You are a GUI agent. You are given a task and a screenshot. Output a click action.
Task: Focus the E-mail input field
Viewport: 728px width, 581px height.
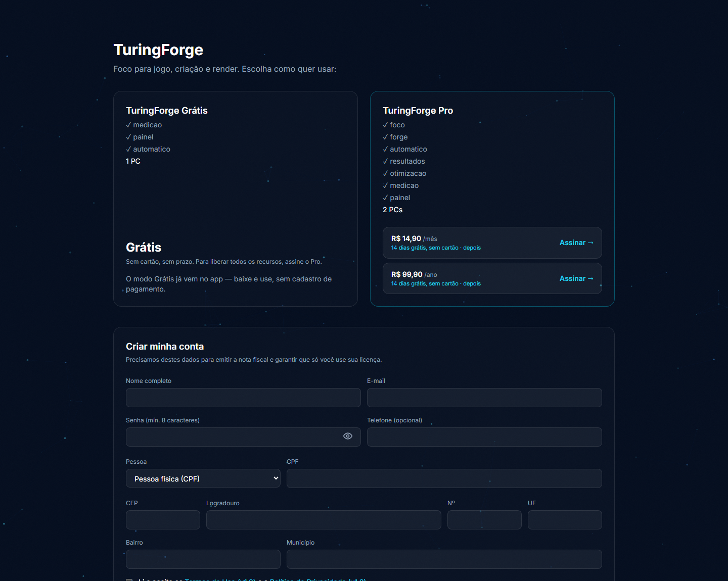coord(484,398)
